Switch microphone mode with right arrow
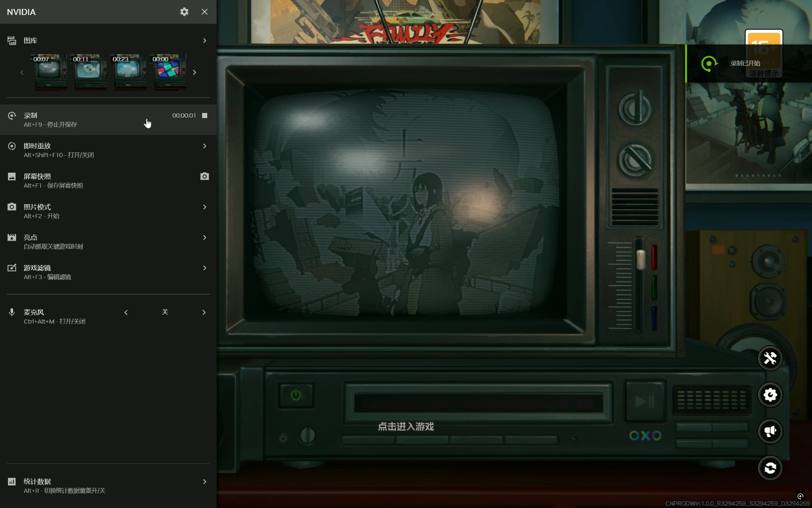 tap(204, 312)
